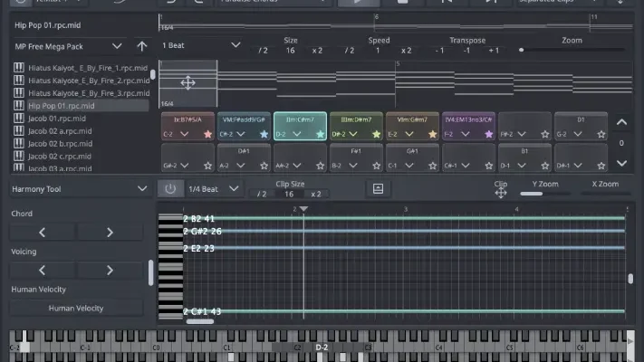Open the 1 Beat dropdown

201,45
